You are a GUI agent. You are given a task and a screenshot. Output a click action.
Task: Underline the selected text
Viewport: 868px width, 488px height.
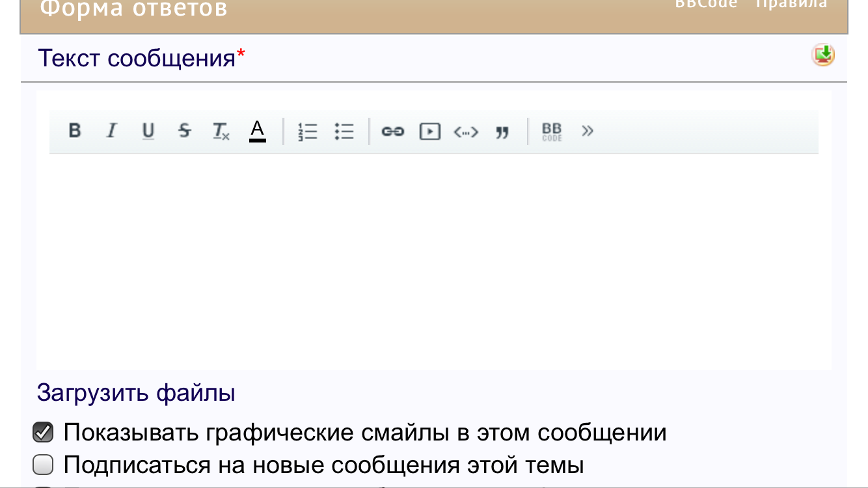[x=148, y=131]
